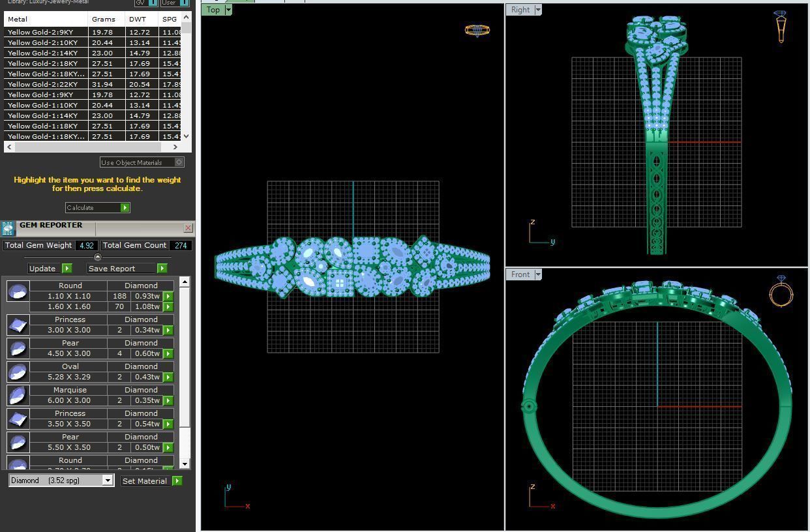Click green arrow beside 0.60tw Pear row
This screenshot has width=810, height=532.
point(168,353)
